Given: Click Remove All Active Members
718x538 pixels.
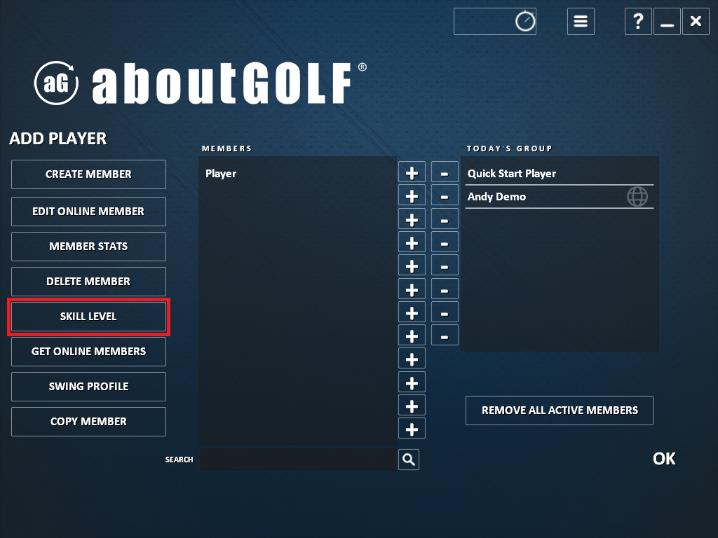Looking at the screenshot, I should (x=559, y=410).
